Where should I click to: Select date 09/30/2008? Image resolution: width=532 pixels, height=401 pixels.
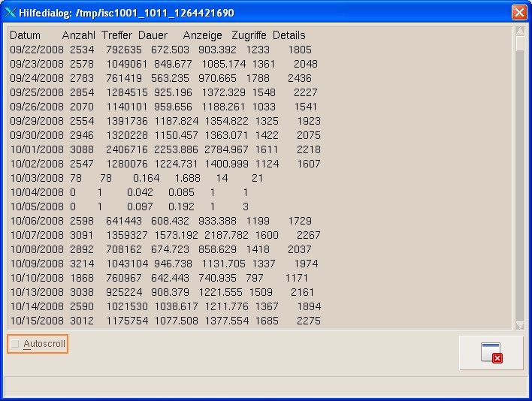pos(37,135)
